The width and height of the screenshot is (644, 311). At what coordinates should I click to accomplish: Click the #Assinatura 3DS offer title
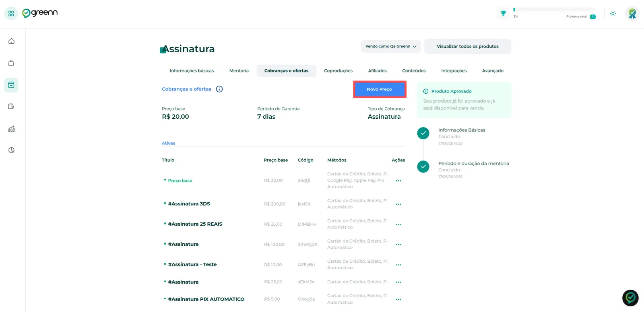[x=189, y=204]
